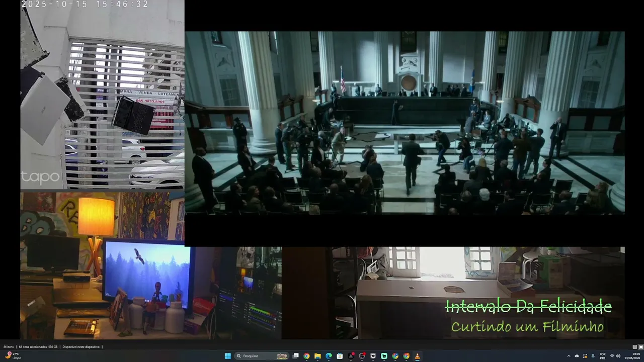Open the Windows Start menu

coord(228,356)
